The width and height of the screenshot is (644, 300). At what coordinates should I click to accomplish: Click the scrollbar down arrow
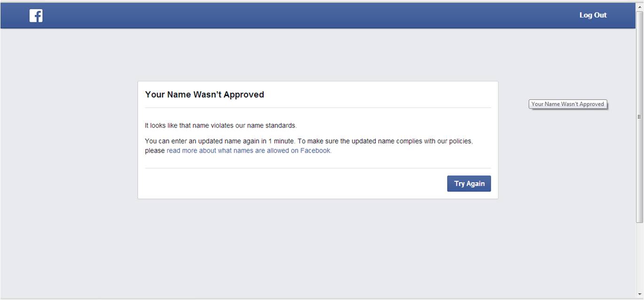point(639,294)
